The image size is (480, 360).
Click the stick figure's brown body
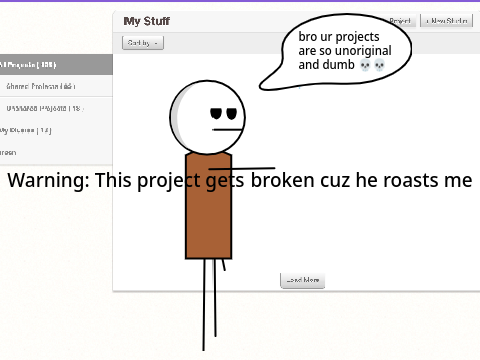[x=209, y=206]
